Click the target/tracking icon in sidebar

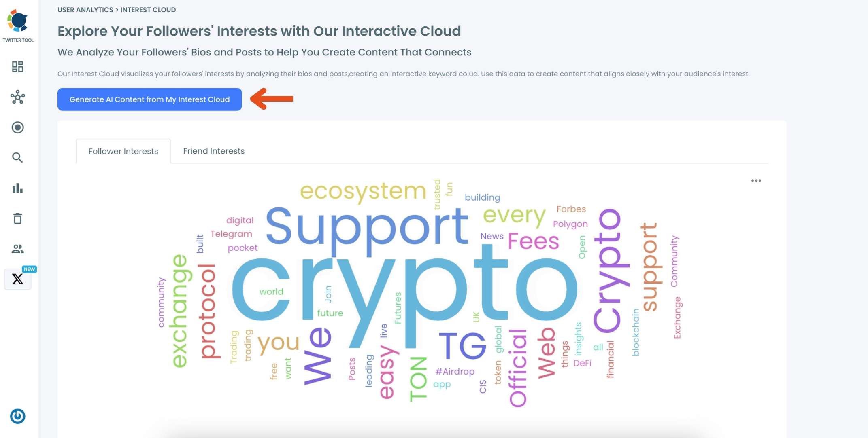click(17, 128)
